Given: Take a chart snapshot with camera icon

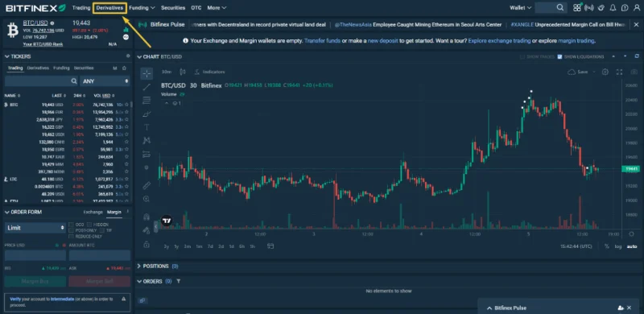Looking at the screenshot, I should pos(634,72).
